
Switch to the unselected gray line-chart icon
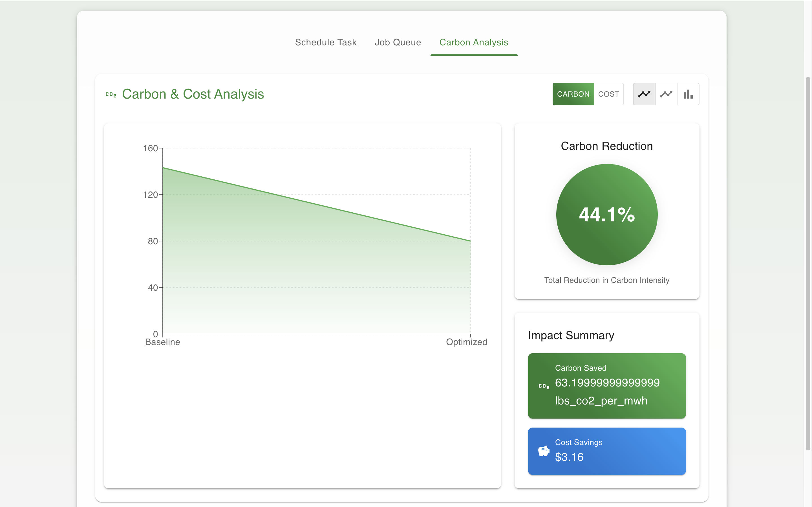click(666, 94)
